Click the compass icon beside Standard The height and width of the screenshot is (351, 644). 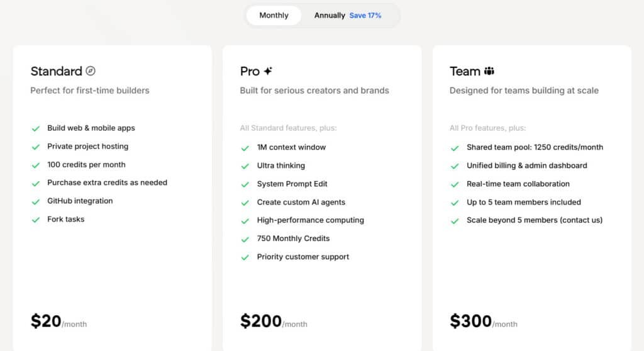pos(91,71)
